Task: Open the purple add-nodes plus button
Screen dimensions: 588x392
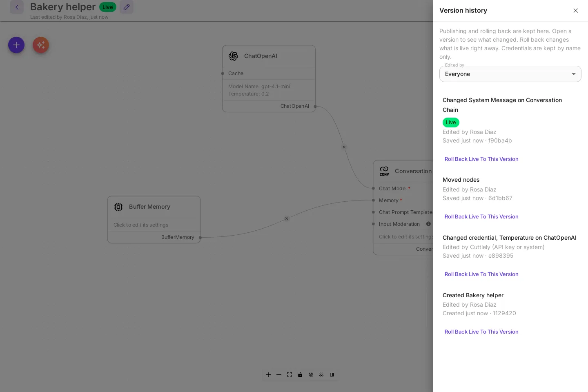Action: 16,45
